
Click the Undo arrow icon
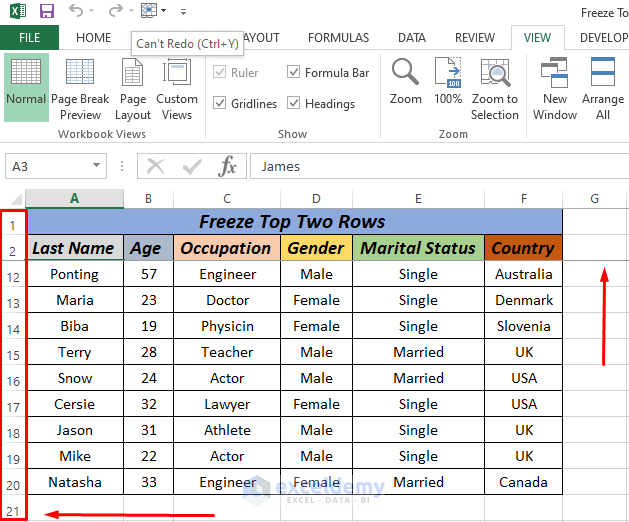(x=76, y=12)
